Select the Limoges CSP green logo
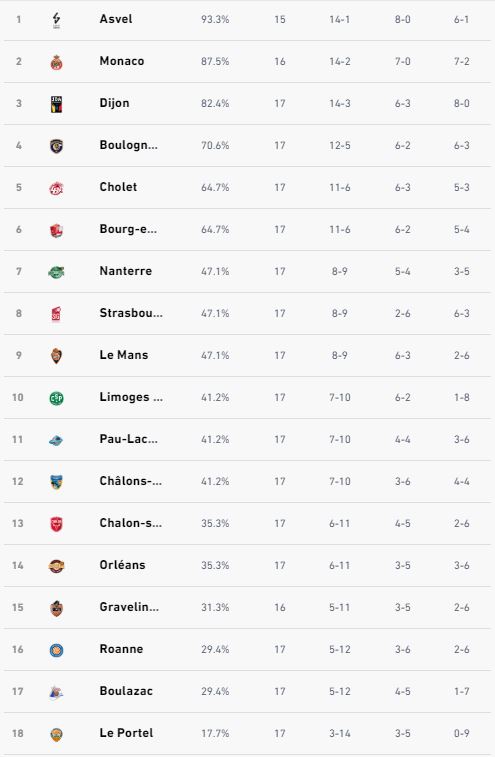Image resolution: width=495 pixels, height=757 pixels. click(x=57, y=398)
